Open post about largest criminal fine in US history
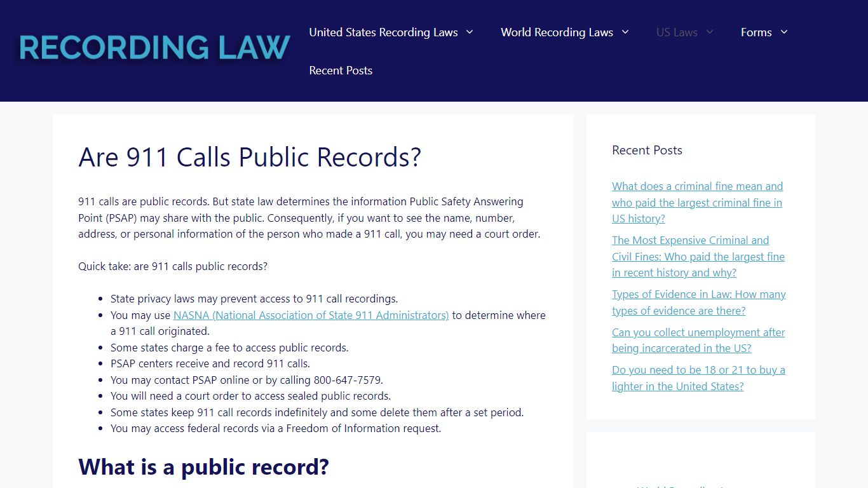Image resolution: width=868 pixels, height=488 pixels. click(x=697, y=203)
